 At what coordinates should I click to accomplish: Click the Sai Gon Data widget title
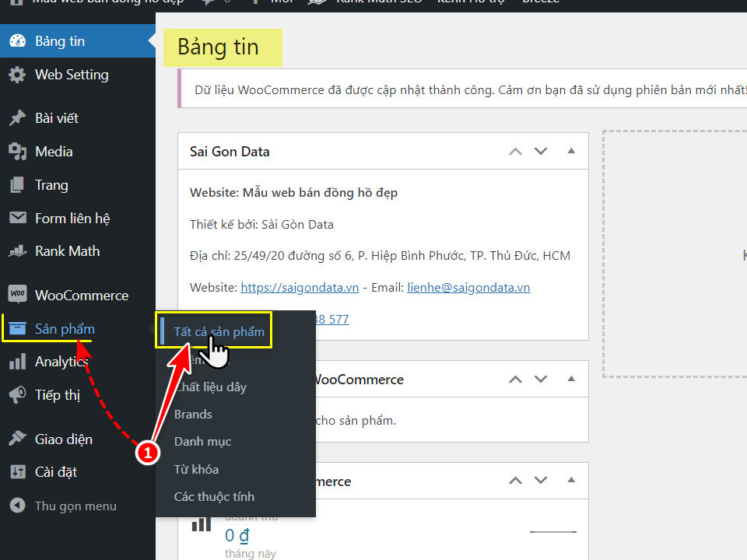230,152
